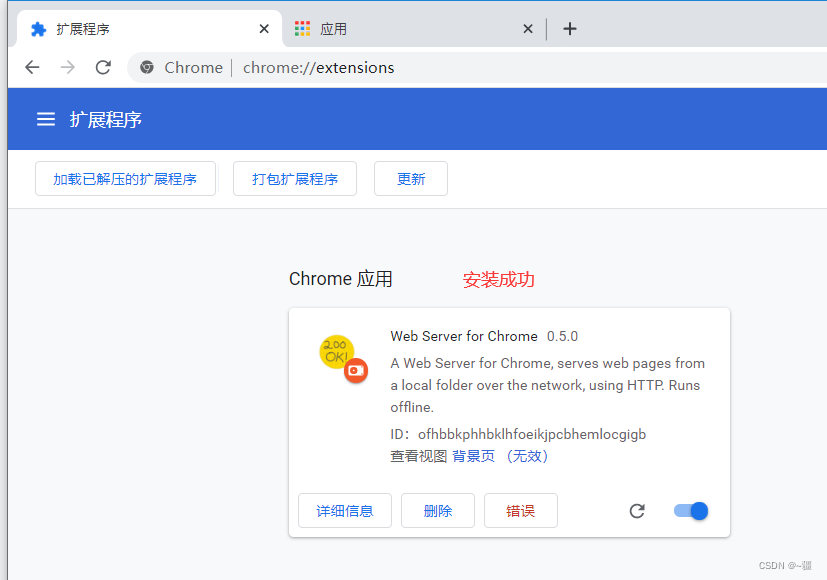Open 详细信息 for Web Server for Chrome
Screen dimensions: 827x580
(345, 510)
